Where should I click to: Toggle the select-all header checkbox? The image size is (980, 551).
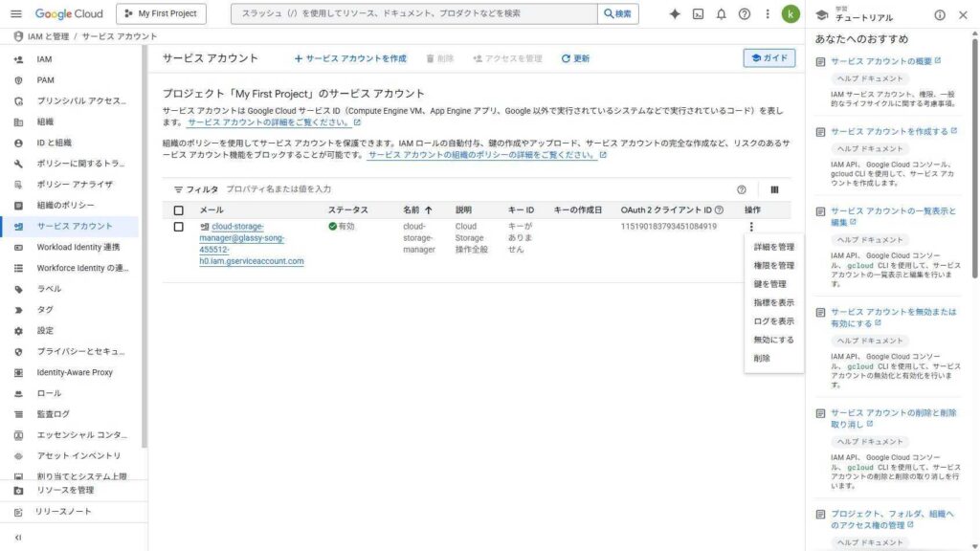coord(179,210)
